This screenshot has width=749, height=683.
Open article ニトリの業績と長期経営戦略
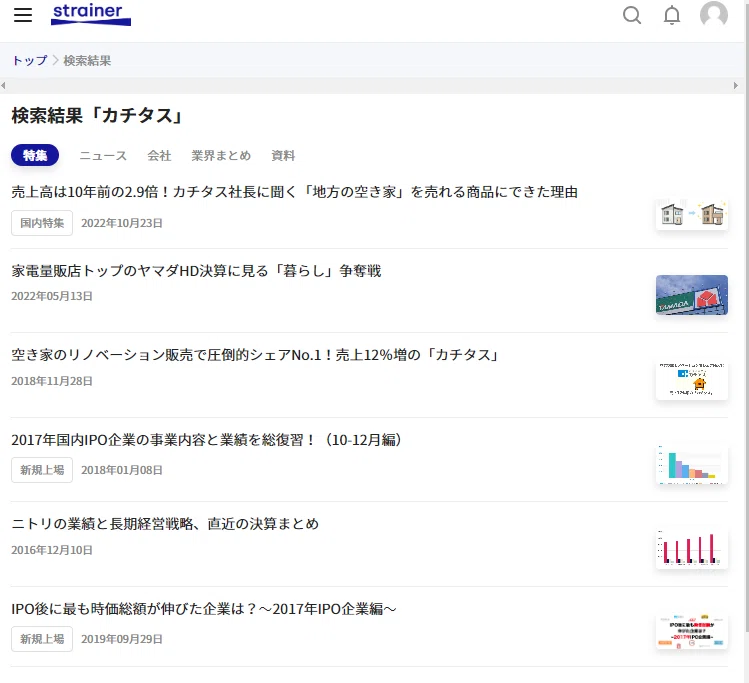coord(165,524)
